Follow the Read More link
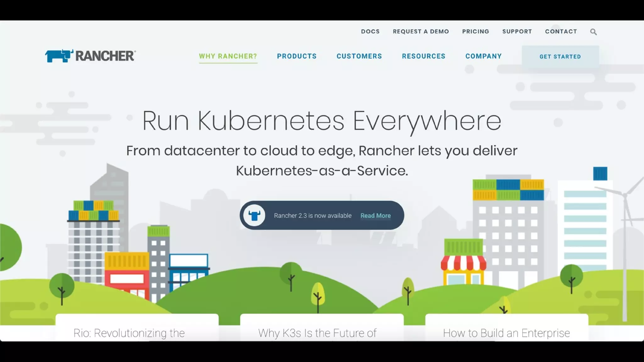 [375, 216]
